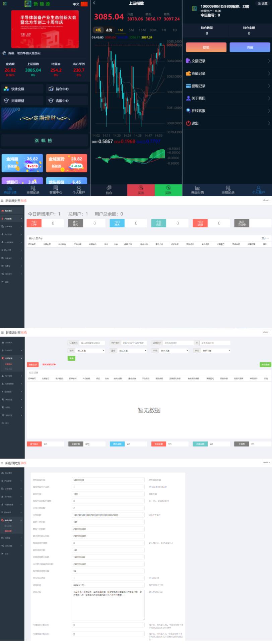Viewport: 272px width, 644px height.
Task: Open 关于我们 person icon entry
Action: pos(188,98)
